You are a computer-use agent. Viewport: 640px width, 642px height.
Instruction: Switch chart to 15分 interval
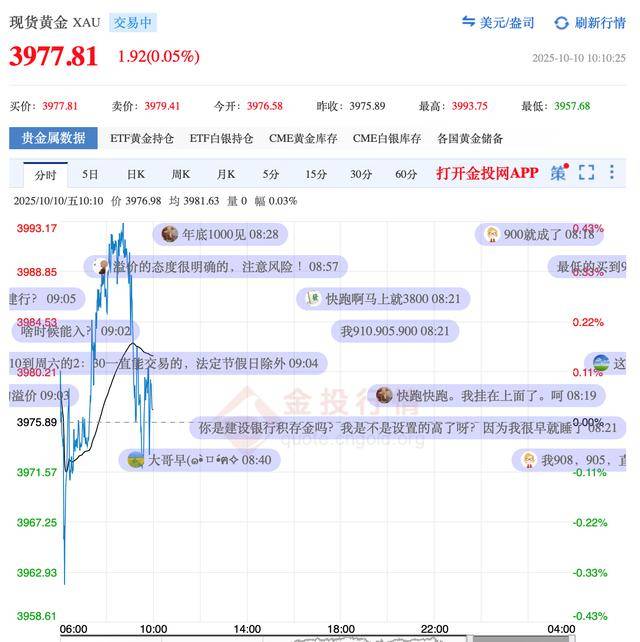tap(316, 174)
